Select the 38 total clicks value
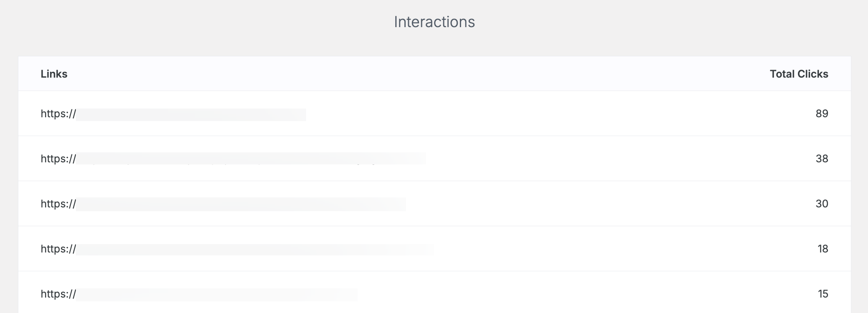Viewport: 868px width, 313px height. pyautogui.click(x=822, y=159)
